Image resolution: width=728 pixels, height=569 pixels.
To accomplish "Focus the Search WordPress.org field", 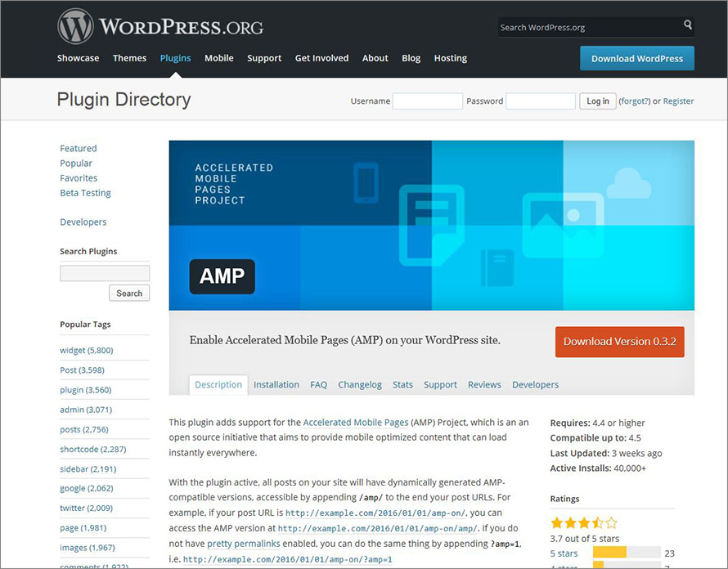I will 589,27.
